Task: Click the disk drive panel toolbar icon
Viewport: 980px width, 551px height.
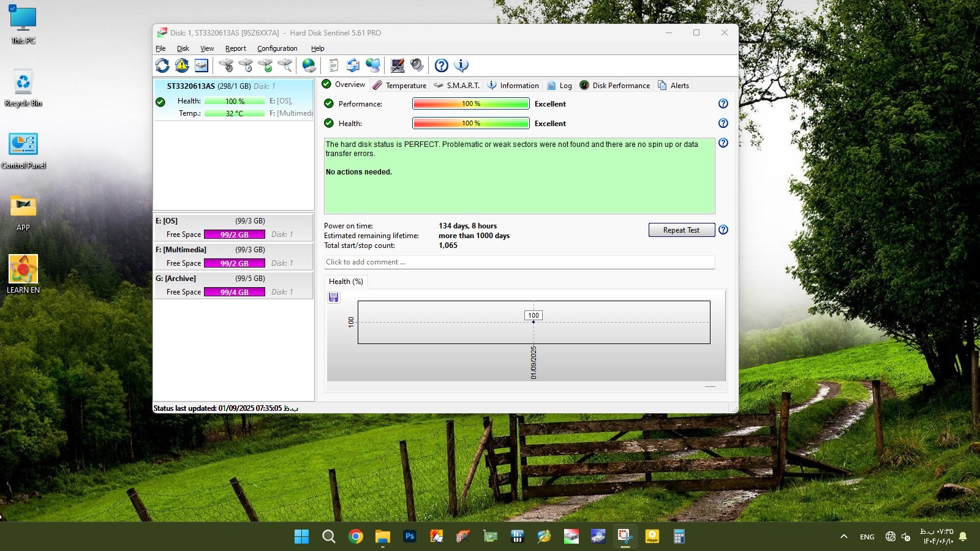Action: [x=202, y=66]
